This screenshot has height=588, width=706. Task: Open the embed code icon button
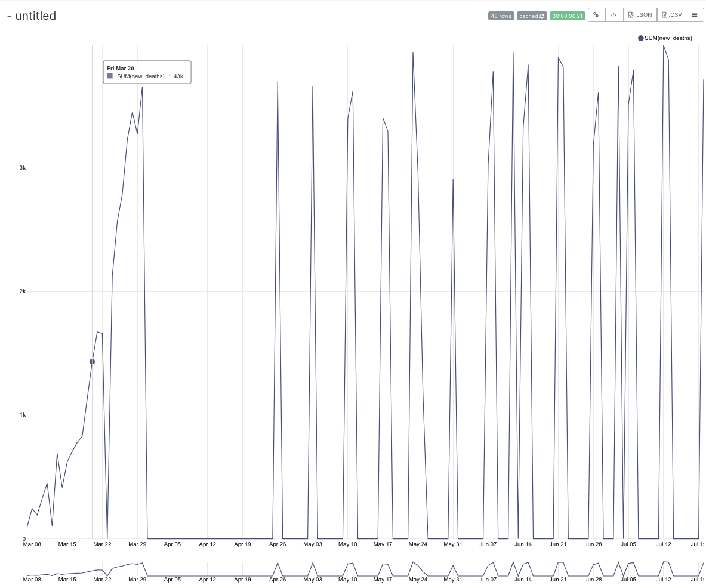click(613, 15)
